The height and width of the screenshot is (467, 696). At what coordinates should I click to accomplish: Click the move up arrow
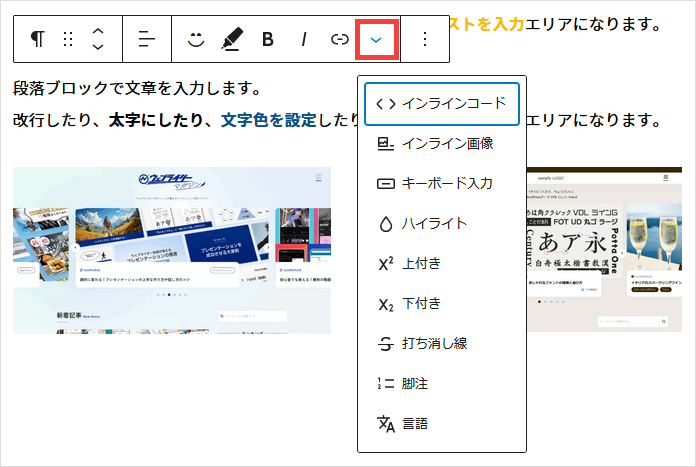(x=97, y=31)
